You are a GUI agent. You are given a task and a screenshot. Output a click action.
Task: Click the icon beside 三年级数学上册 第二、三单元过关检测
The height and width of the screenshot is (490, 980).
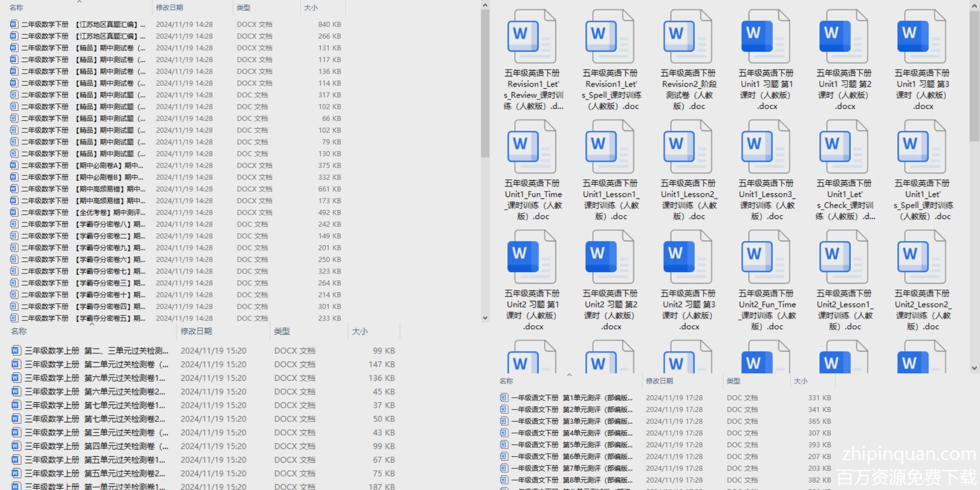[16, 351]
